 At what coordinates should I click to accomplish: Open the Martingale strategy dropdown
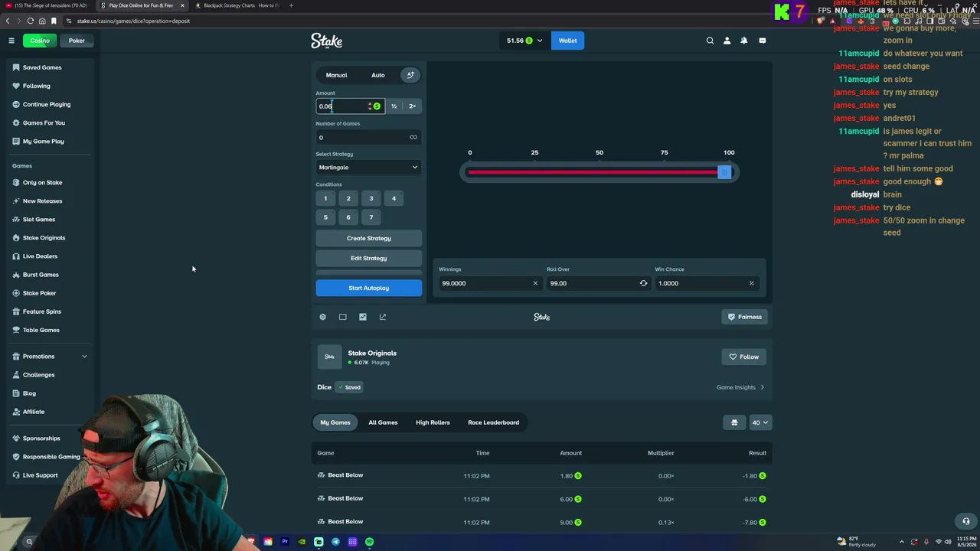click(x=368, y=168)
